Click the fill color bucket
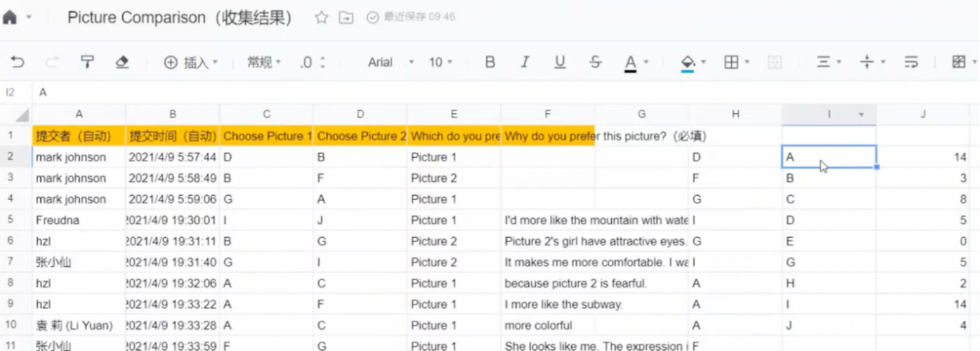The width and height of the screenshot is (980, 351). click(688, 62)
